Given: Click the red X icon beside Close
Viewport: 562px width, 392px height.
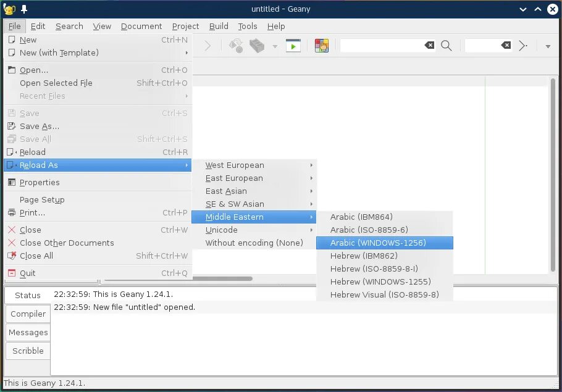Looking at the screenshot, I should [12, 230].
